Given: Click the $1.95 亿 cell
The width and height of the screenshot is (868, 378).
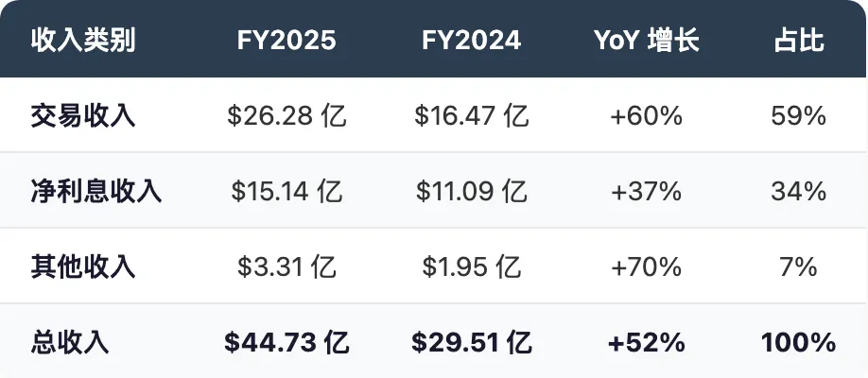Looking at the screenshot, I should (x=471, y=266).
